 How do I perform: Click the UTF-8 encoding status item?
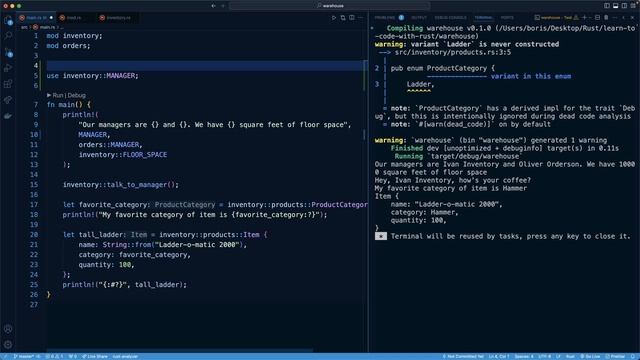point(544,356)
